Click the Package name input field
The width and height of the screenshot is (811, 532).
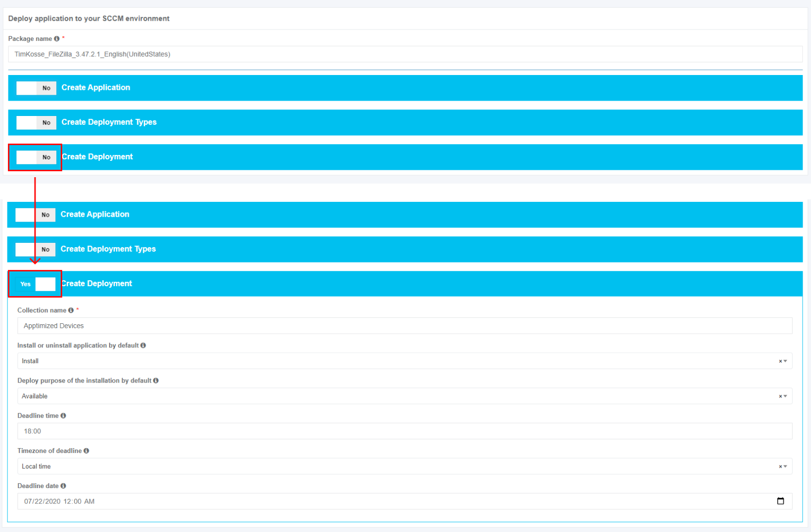[405, 54]
